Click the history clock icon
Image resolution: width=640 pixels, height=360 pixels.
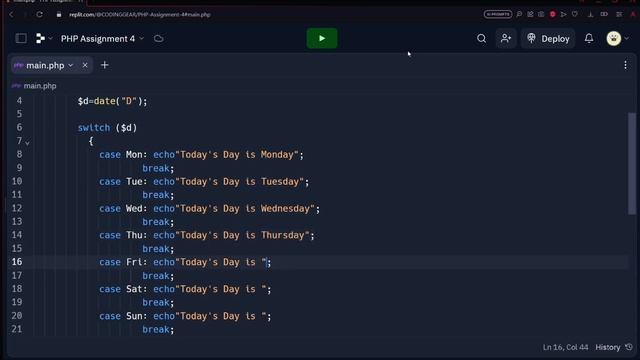point(629,347)
